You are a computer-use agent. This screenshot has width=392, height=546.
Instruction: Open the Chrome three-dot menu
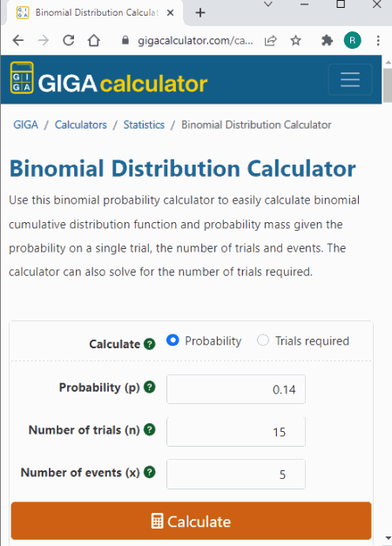[x=378, y=41]
